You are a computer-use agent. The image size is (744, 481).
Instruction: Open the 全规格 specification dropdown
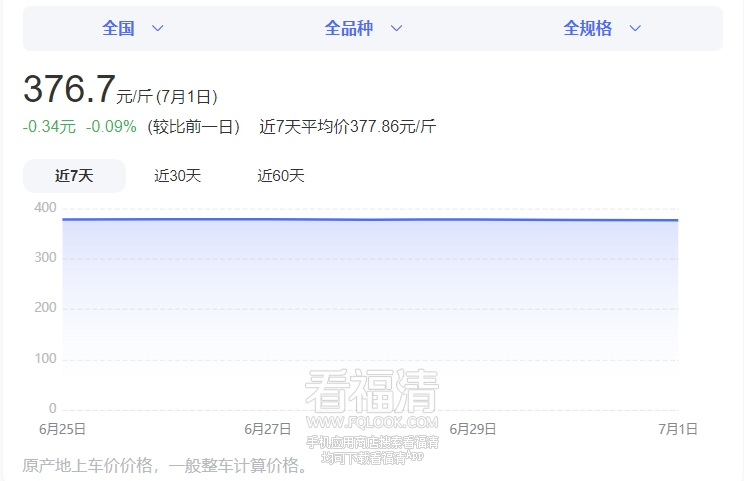tap(588, 29)
